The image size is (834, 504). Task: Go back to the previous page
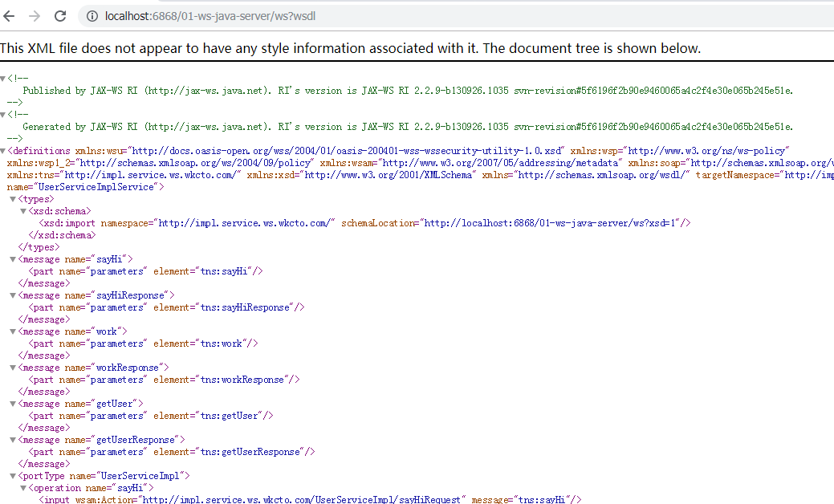pos(9,16)
